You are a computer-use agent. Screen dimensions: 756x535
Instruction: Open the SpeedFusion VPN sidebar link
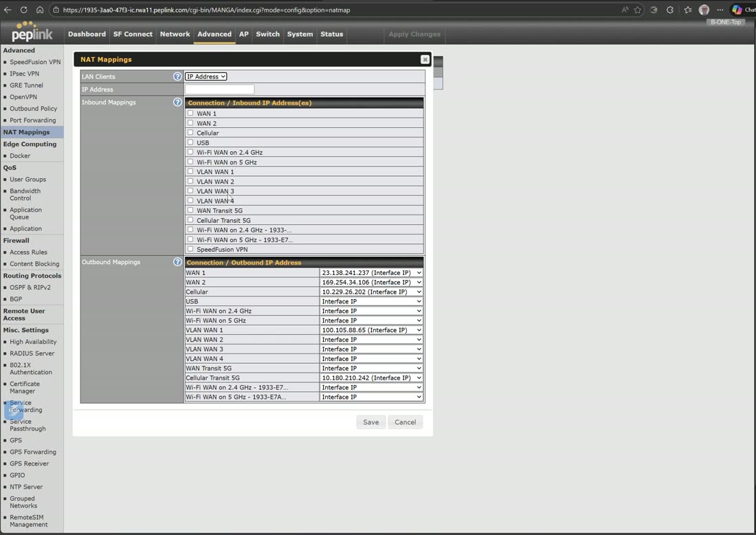point(35,62)
